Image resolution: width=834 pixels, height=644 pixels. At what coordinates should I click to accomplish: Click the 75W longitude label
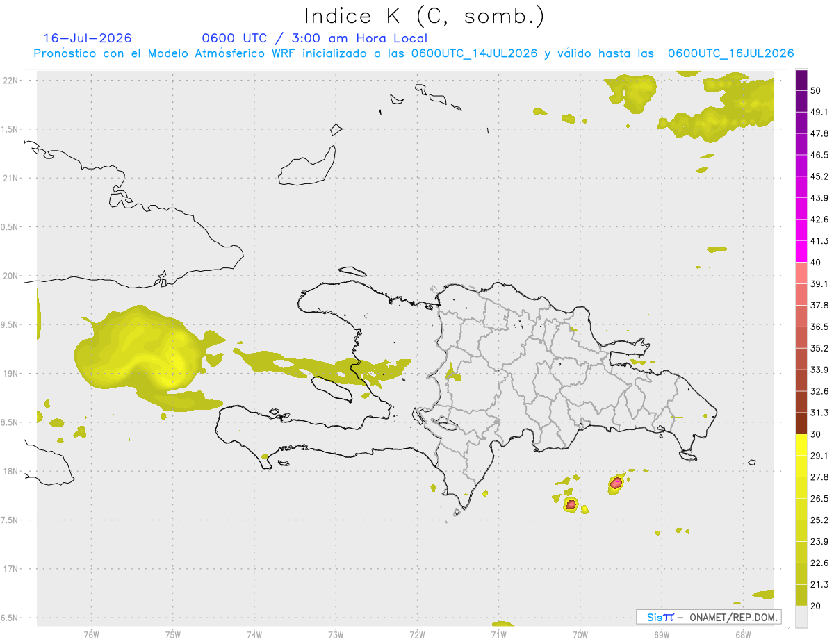point(172,634)
